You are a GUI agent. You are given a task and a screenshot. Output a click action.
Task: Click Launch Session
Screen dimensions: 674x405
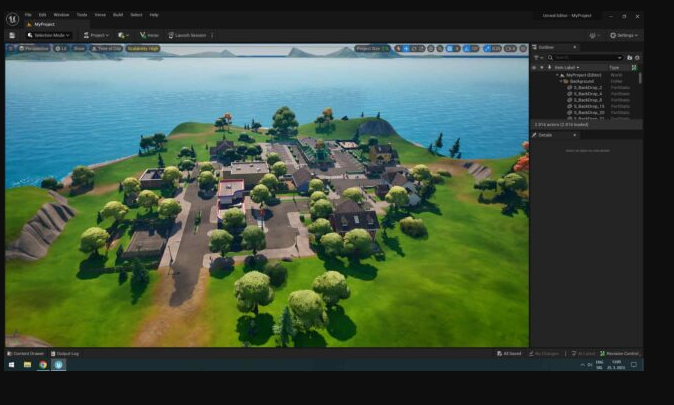[187, 35]
